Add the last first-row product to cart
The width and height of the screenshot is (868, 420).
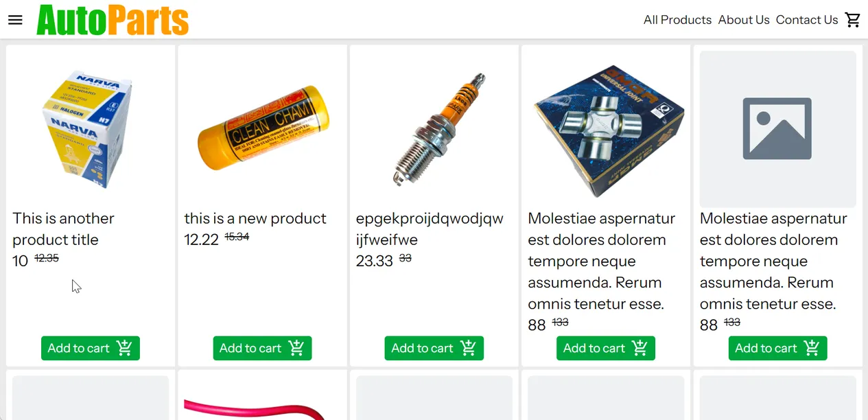777,348
